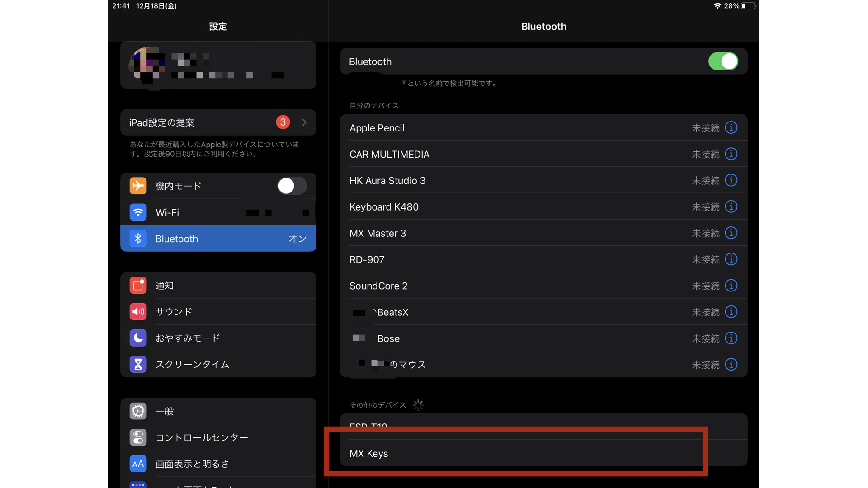
Task: Open 画面表示と明るさ settings
Action: [x=218, y=464]
